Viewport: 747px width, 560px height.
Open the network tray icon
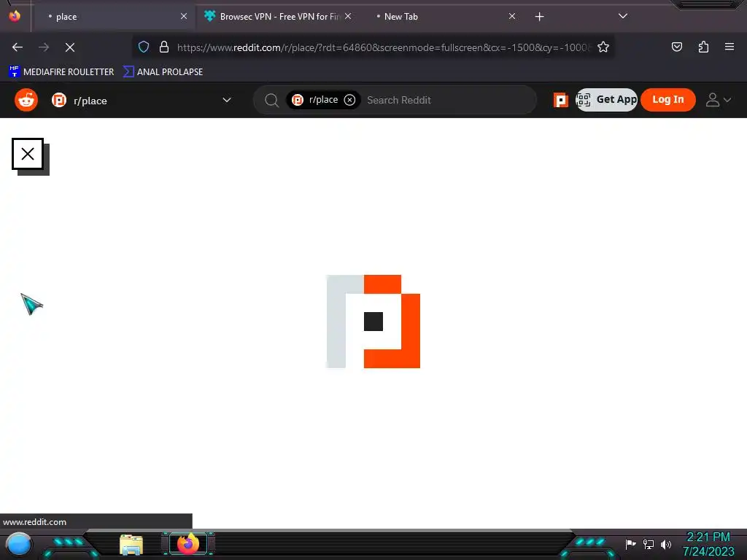pos(649,544)
